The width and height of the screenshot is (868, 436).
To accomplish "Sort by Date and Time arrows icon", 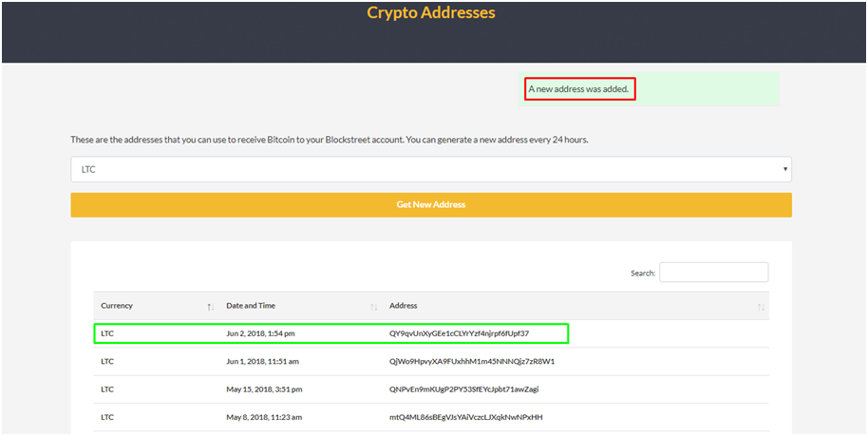I will [374, 307].
